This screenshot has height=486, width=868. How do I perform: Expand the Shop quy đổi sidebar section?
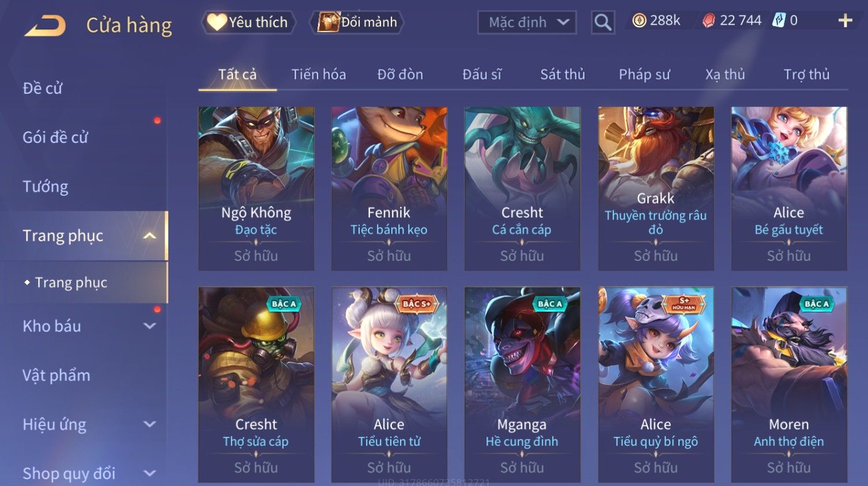pos(149,473)
